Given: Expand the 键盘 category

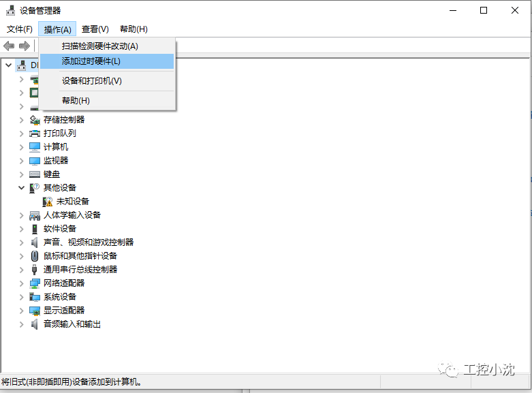Looking at the screenshot, I should [x=21, y=174].
